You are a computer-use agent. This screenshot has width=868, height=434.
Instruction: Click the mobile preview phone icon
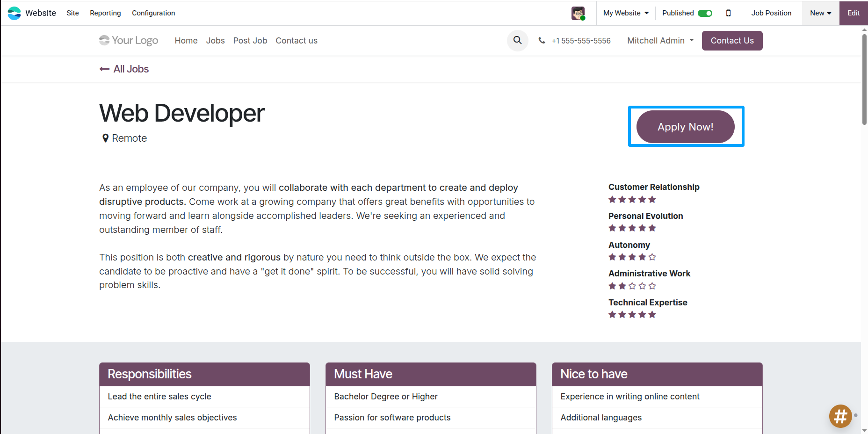pyautogui.click(x=728, y=13)
